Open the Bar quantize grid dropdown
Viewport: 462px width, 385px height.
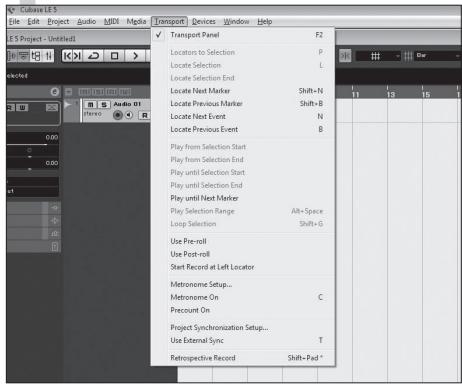[438, 56]
